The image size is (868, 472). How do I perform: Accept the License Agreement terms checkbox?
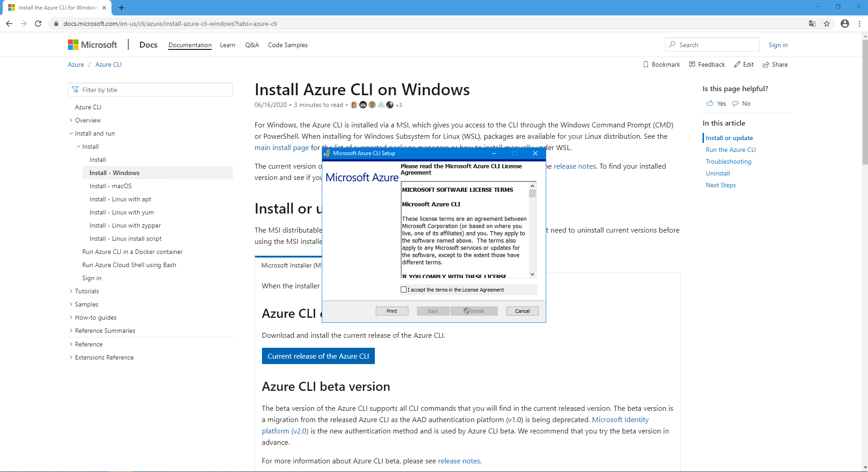(404, 290)
